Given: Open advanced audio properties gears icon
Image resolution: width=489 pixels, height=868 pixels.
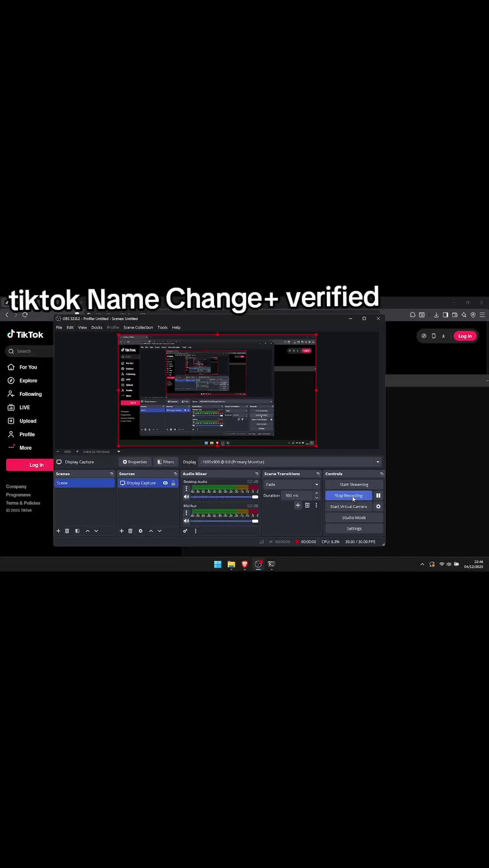Looking at the screenshot, I should (185, 531).
